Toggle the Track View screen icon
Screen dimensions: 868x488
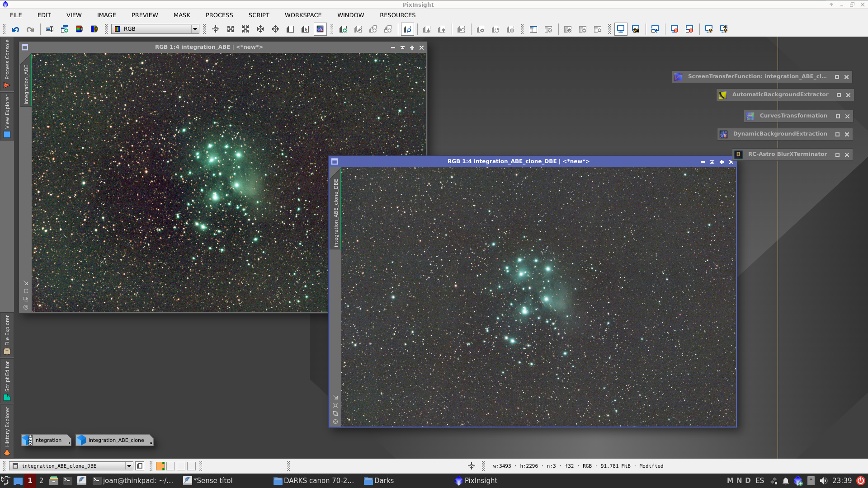tap(621, 29)
